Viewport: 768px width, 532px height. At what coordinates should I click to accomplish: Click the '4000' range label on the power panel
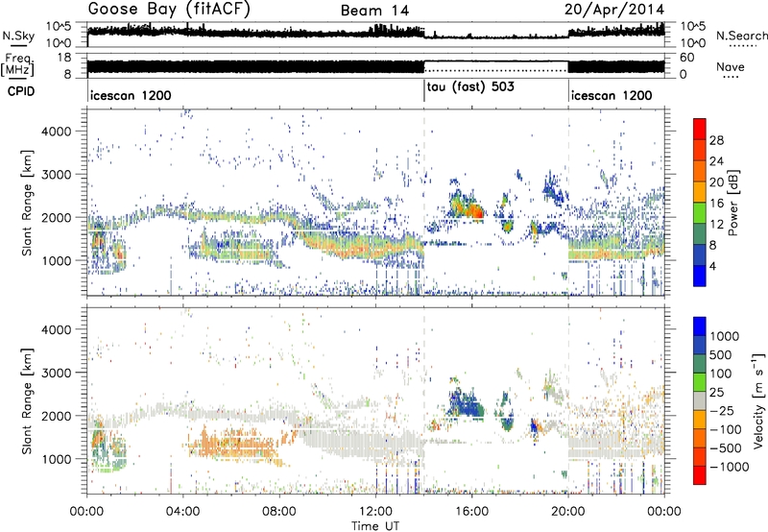pyautogui.click(x=56, y=132)
